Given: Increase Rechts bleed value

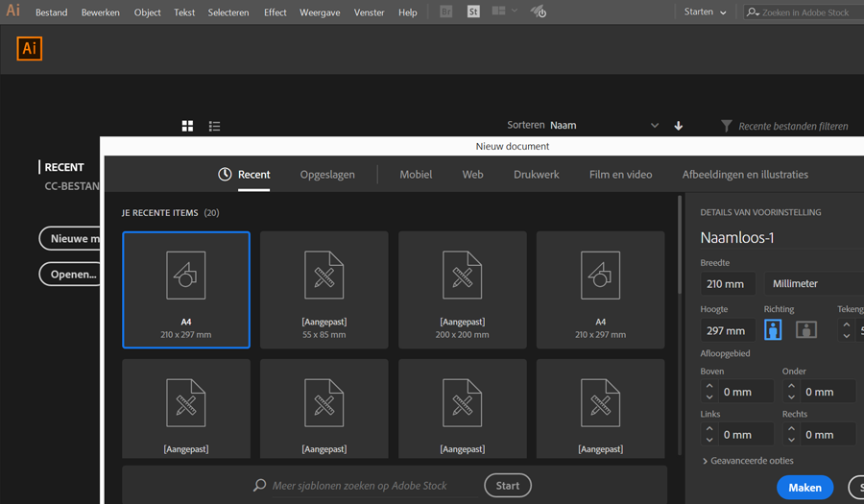Looking at the screenshot, I should click(791, 428).
